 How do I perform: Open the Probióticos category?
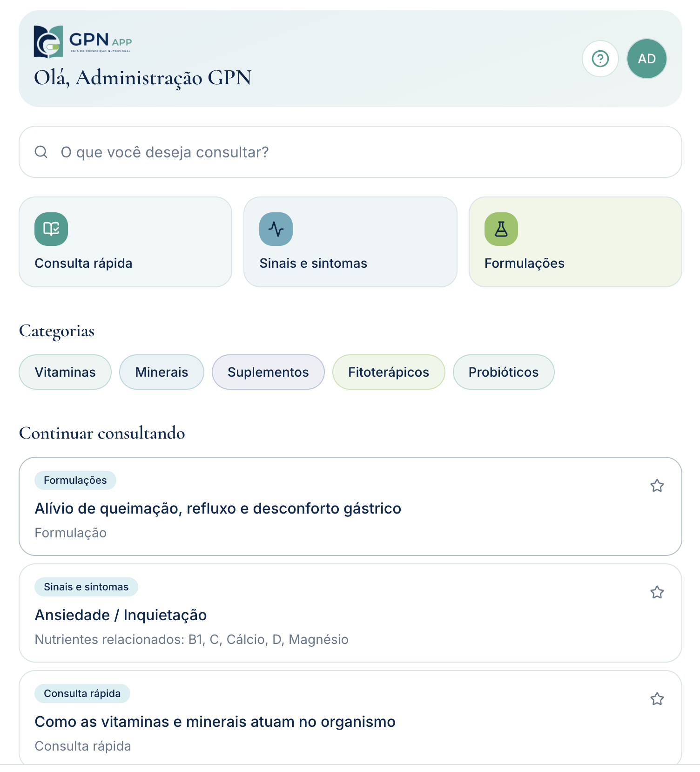pos(504,372)
